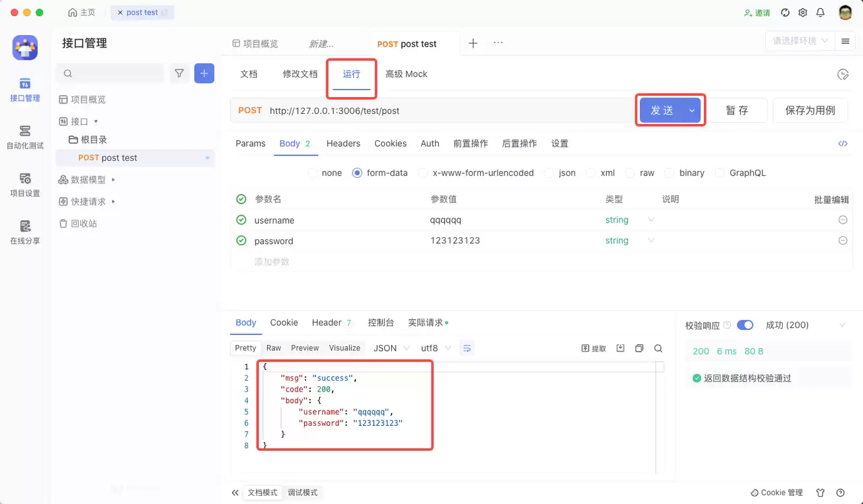Select the binary body type

[684, 172]
